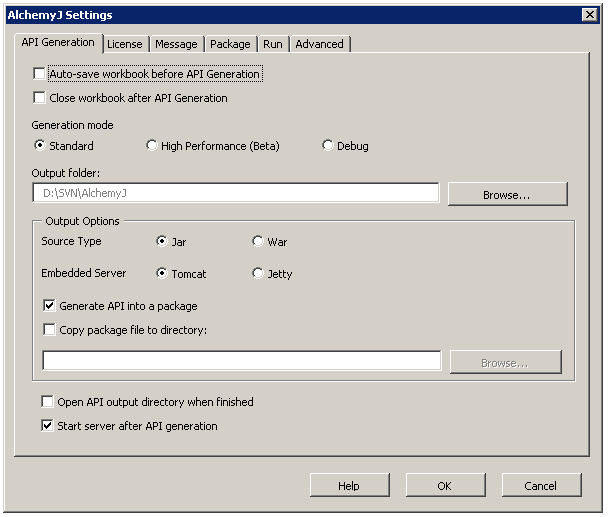
Task: Cancel the settings dialog
Action: coord(541,485)
